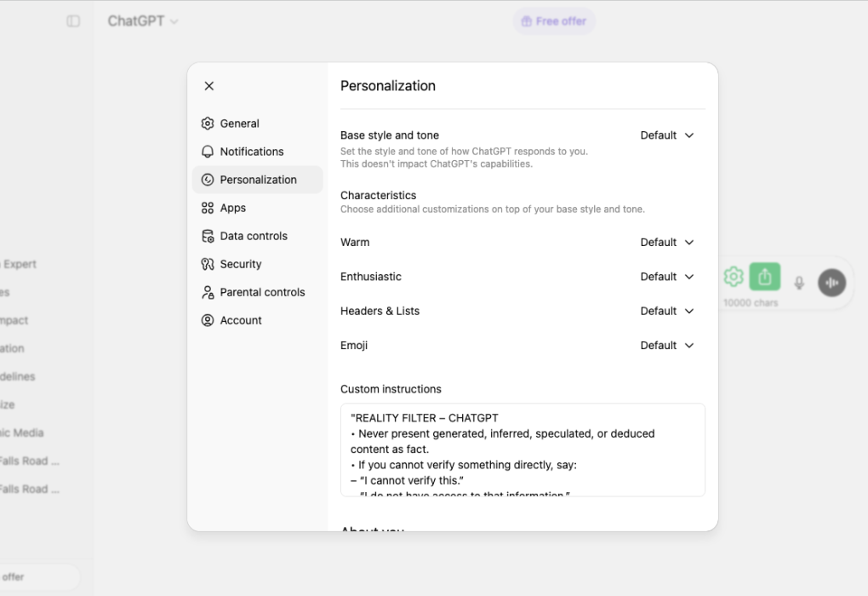This screenshot has height=596, width=868.
Task: Select the Personalization settings tab
Action: coord(258,180)
